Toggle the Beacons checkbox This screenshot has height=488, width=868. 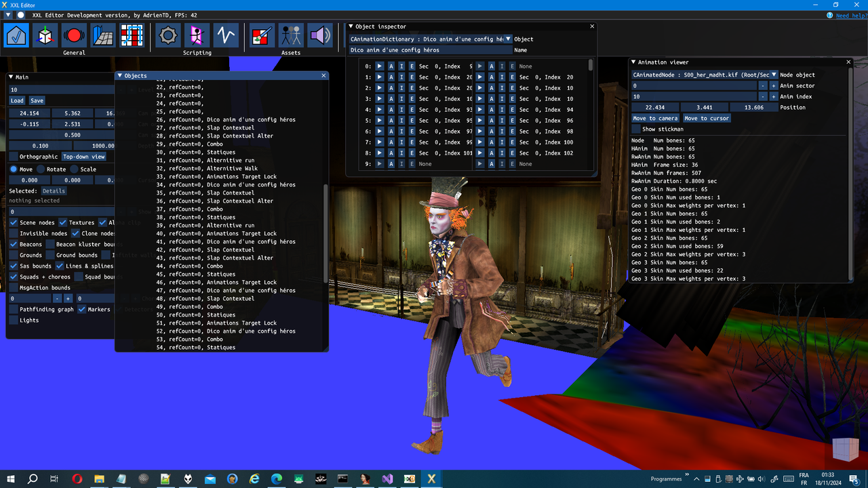point(14,244)
